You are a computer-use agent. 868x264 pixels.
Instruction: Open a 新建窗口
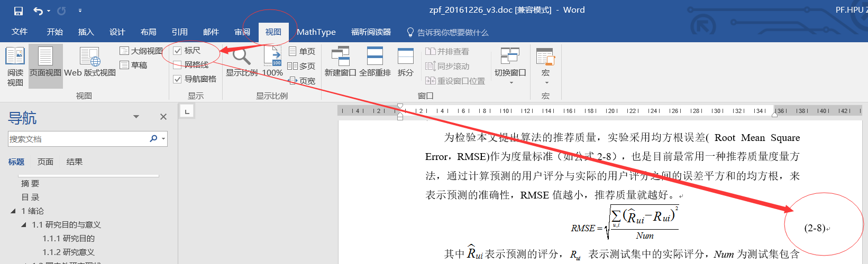pos(341,62)
